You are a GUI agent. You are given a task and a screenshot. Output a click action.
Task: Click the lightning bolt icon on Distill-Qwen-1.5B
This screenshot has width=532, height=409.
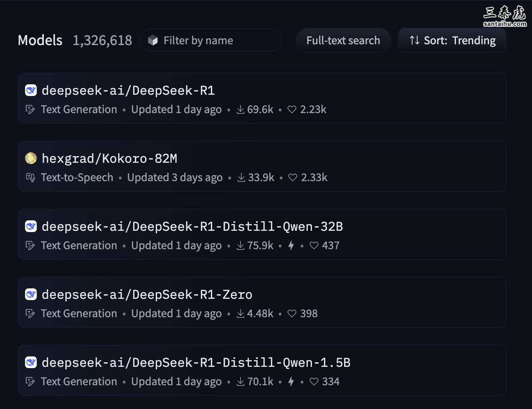pos(291,381)
